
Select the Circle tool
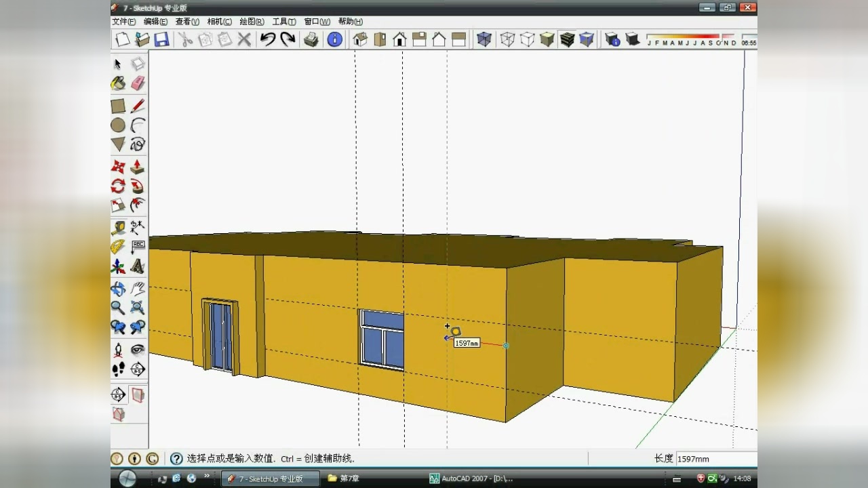118,125
